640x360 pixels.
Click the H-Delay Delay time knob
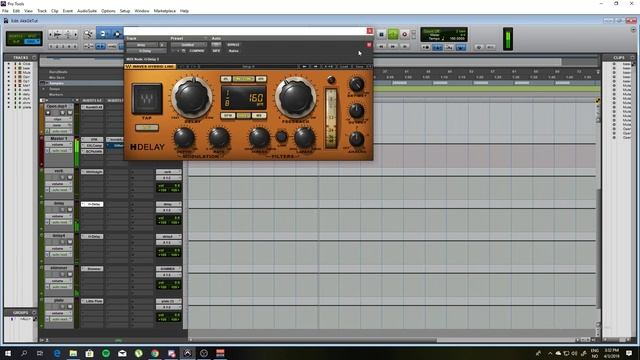tap(191, 97)
